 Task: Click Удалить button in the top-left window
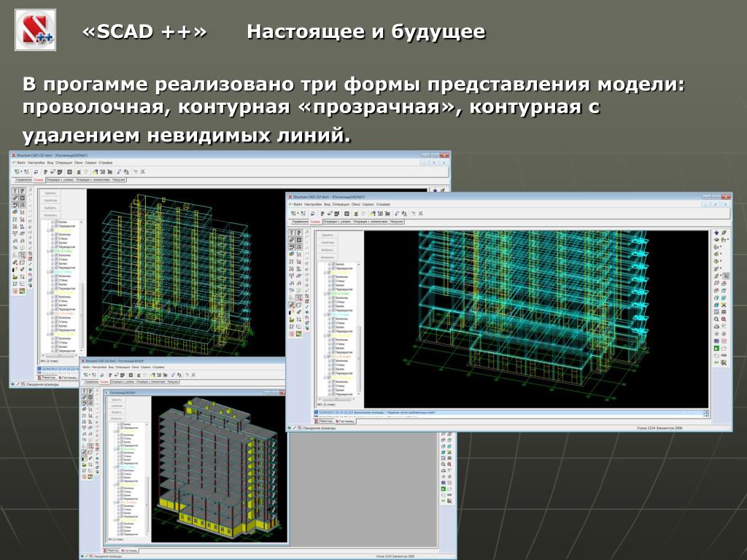click(50, 193)
